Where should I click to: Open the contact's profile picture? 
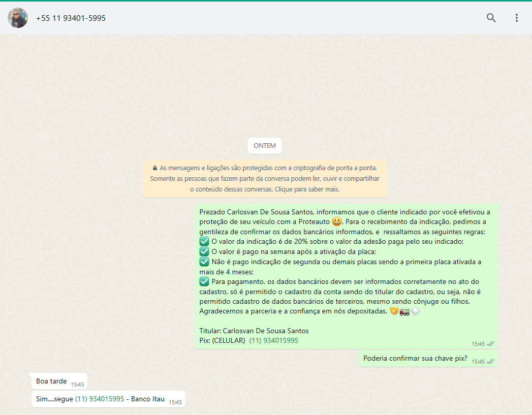[x=18, y=18]
